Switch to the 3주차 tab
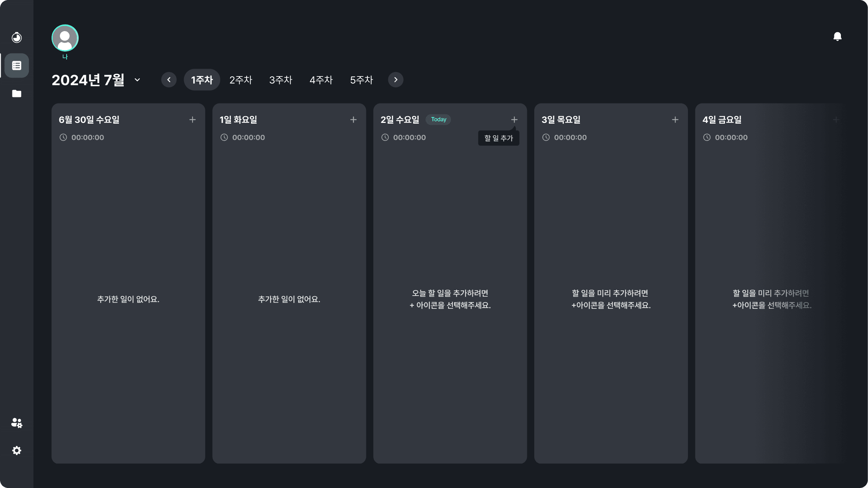Screen dimensions: 868x488 coord(281,80)
